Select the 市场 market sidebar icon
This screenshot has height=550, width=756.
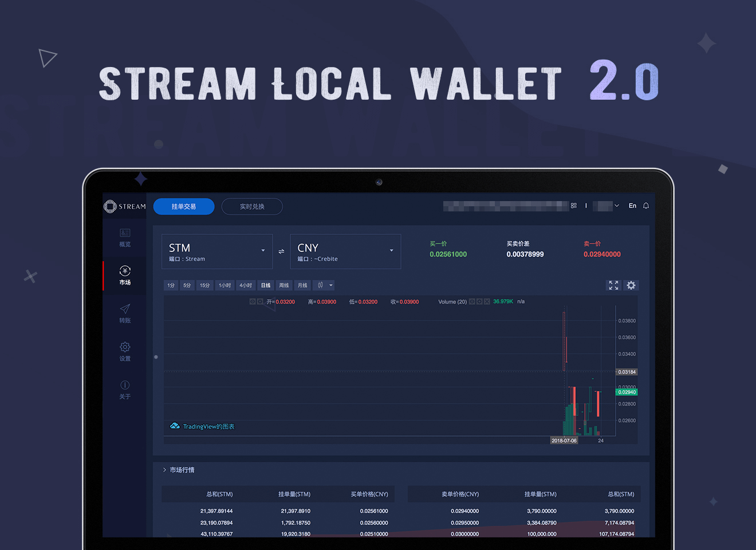(125, 270)
